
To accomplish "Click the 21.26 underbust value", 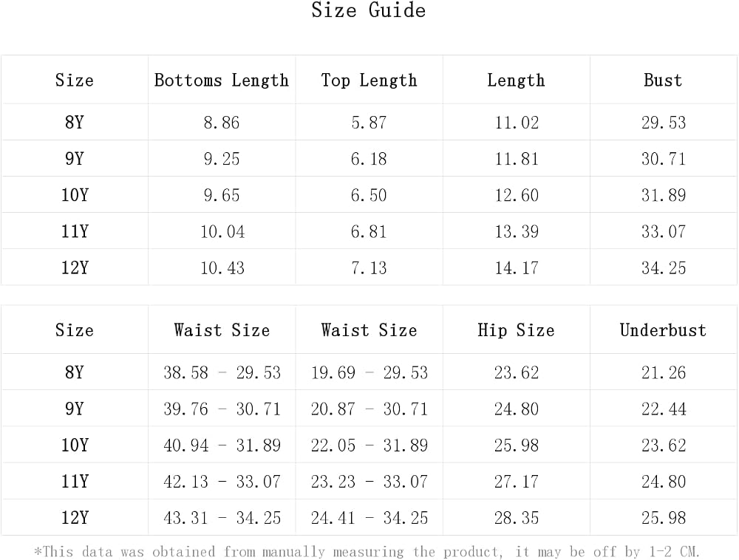I will pos(664,372).
